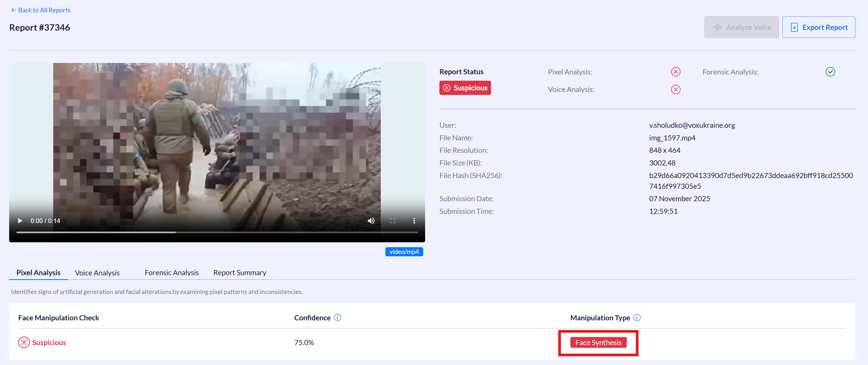Click the Export Report button

point(819,27)
